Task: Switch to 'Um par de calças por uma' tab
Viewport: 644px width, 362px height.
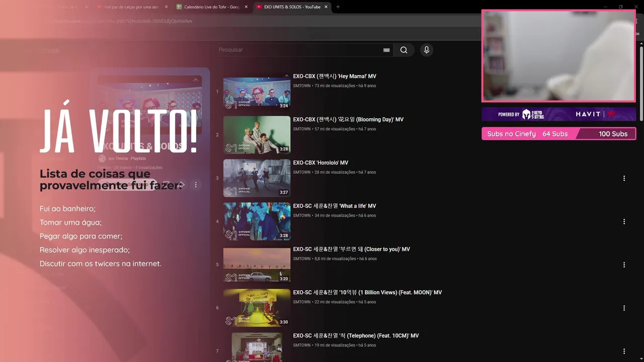Action: [131, 7]
